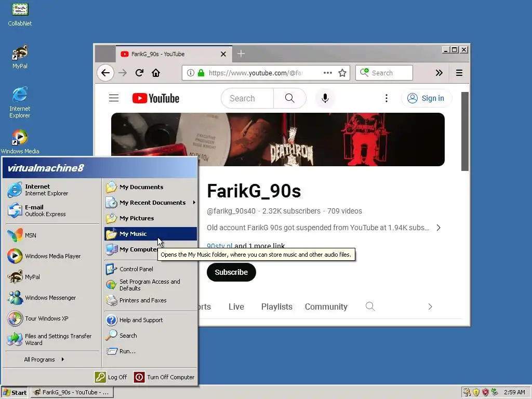
Task: Open Set Program Access and Defaults
Action: 150,285
